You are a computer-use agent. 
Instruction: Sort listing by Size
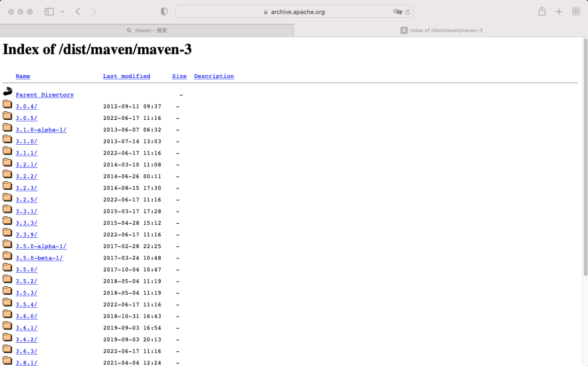coord(179,76)
